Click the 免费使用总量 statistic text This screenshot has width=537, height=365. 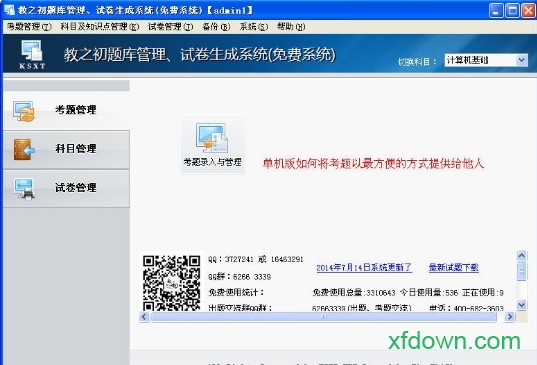pyautogui.click(x=353, y=292)
